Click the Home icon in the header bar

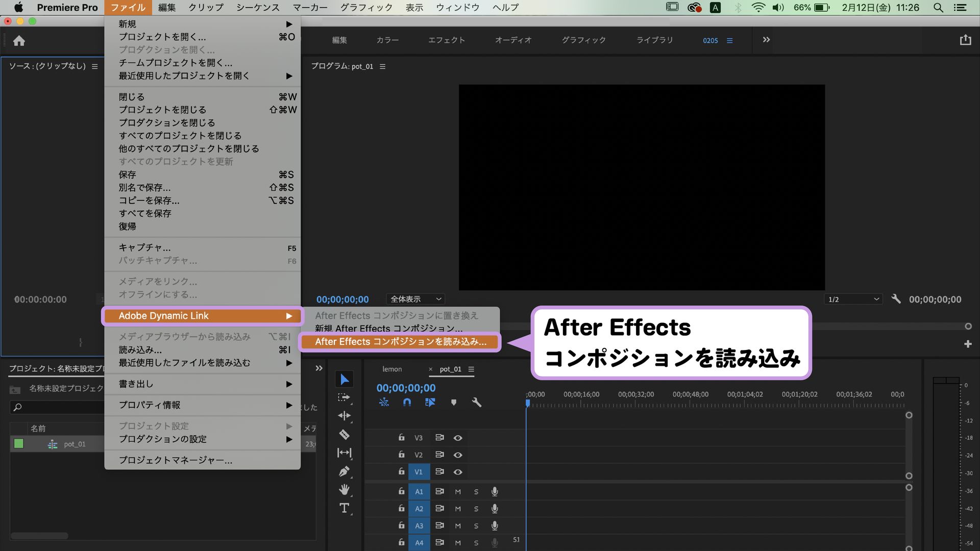(x=19, y=40)
